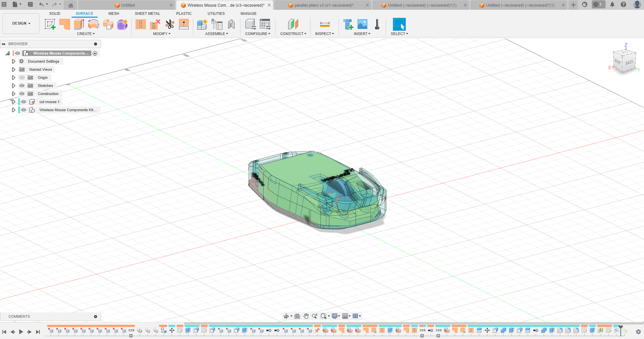Toggle visibility of cut mouse:1

point(24,102)
